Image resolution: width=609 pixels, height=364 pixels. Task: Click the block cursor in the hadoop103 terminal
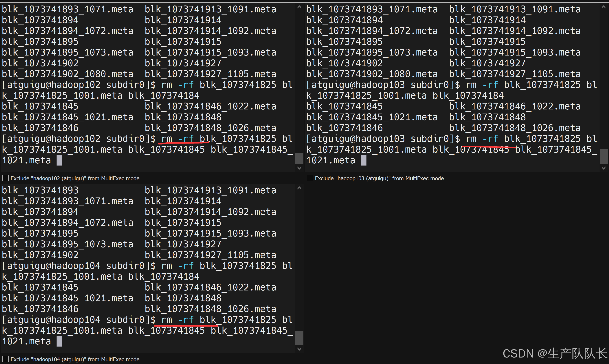coord(364,160)
